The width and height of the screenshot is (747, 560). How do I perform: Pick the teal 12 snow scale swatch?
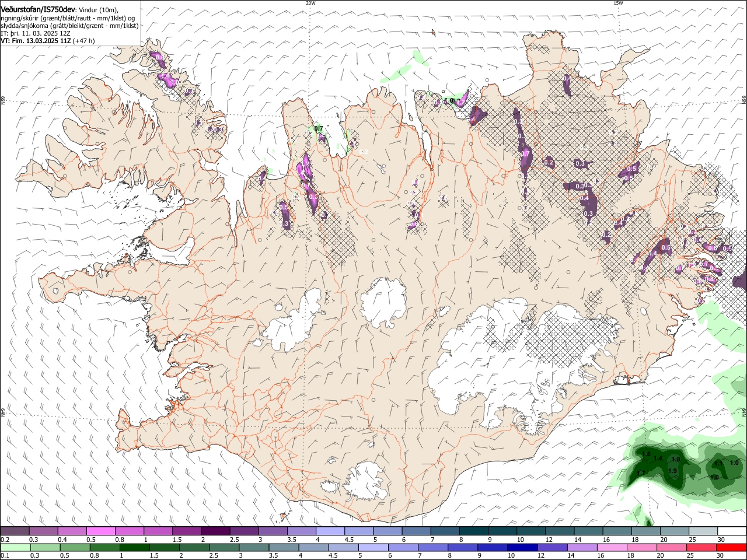[x=558, y=531]
